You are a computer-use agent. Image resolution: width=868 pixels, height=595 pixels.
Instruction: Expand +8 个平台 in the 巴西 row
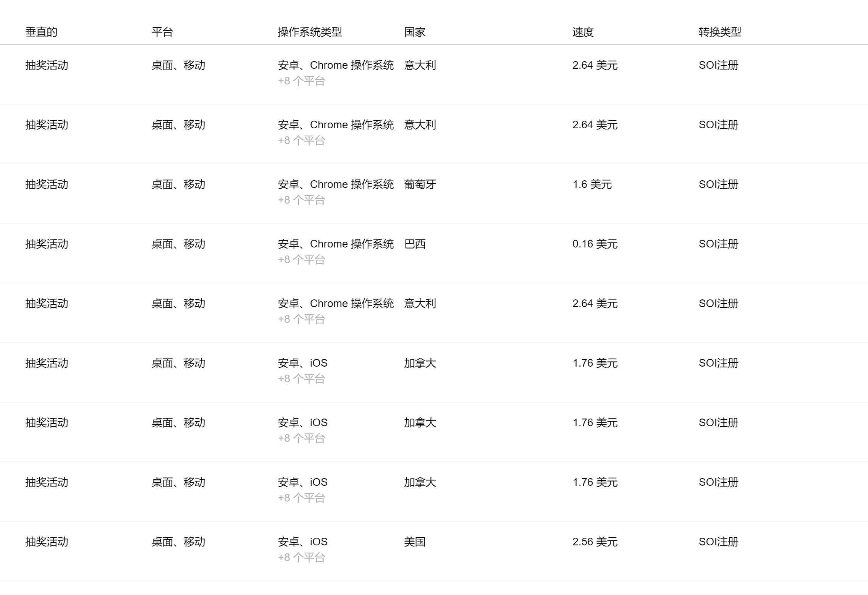301,260
